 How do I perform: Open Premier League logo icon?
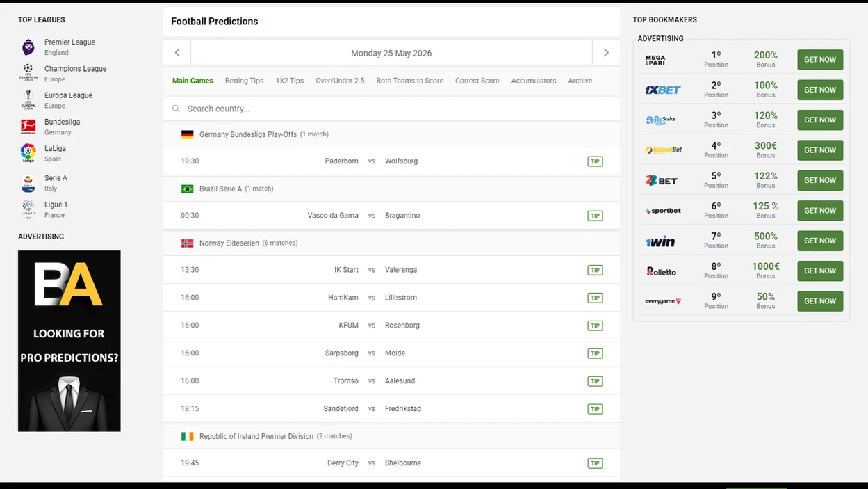(x=28, y=47)
